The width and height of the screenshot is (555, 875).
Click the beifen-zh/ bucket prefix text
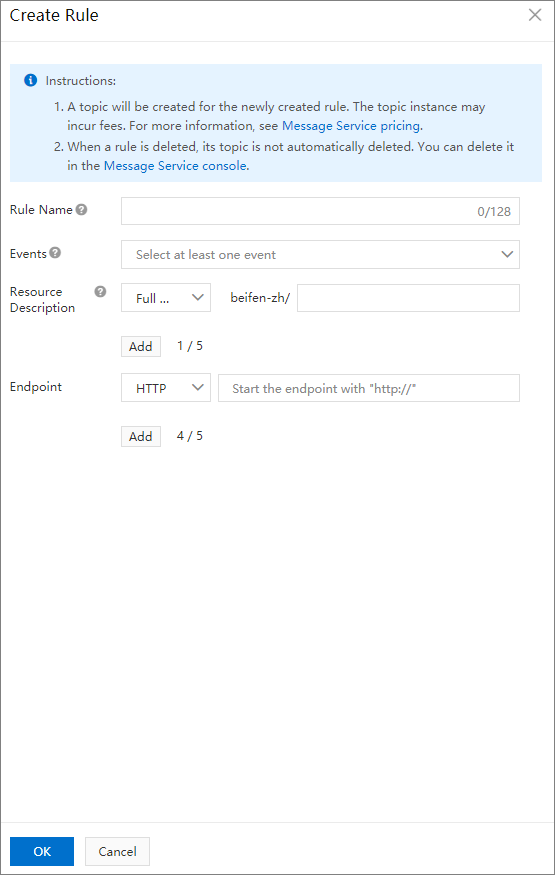coord(260,298)
